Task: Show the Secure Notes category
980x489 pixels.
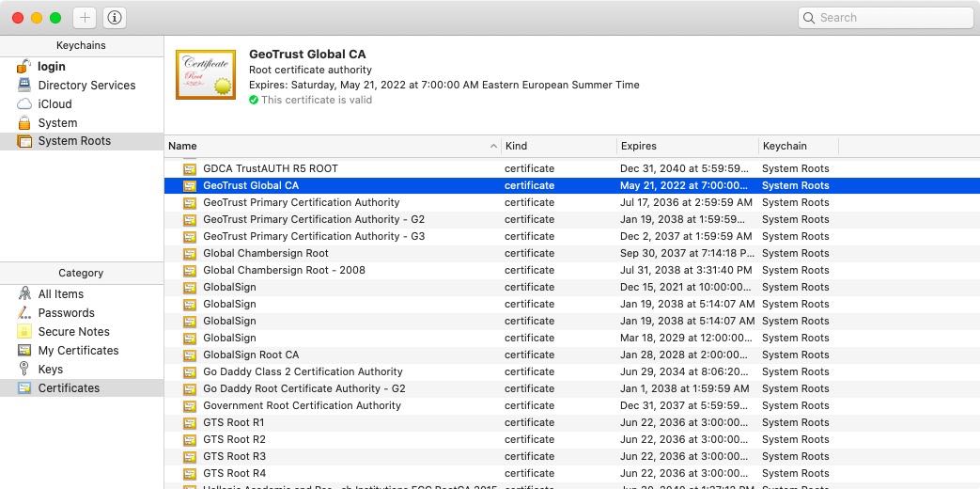Action: pyautogui.click(x=82, y=331)
